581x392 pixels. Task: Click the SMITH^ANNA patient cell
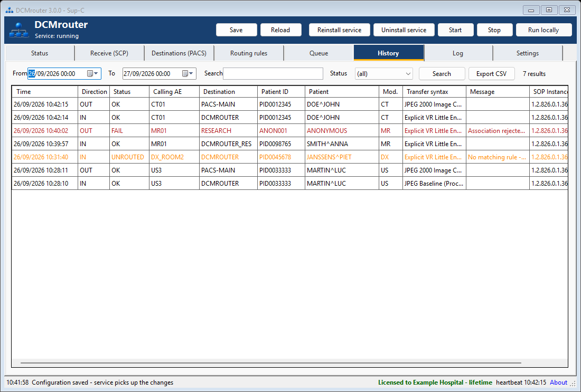click(342, 144)
